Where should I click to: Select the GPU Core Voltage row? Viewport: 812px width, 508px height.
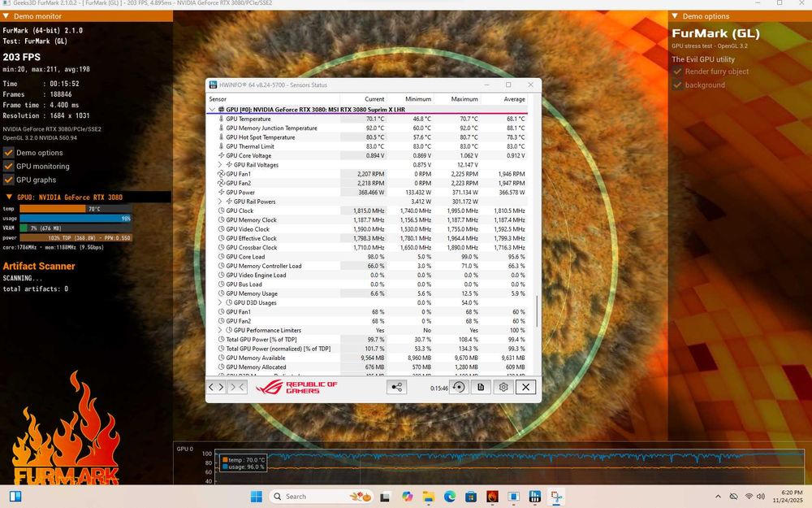[367, 155]
